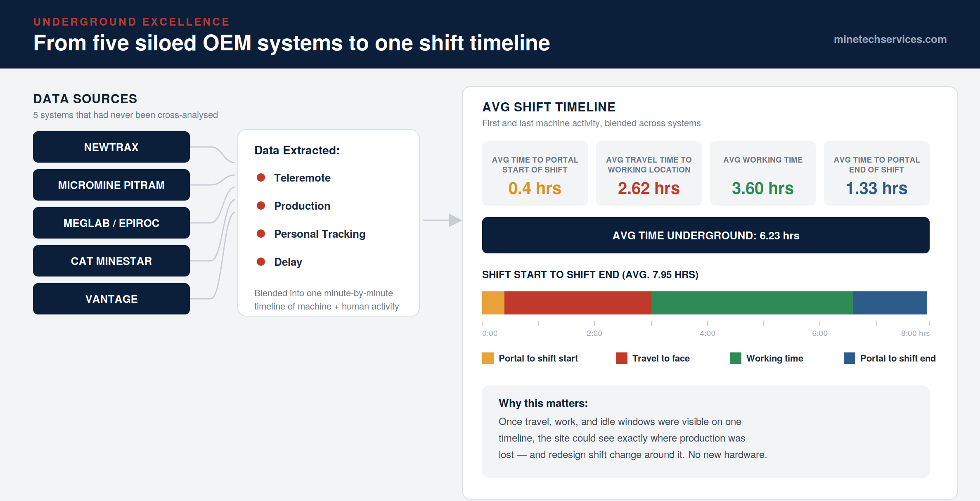Click the 'Blended into one minute-by-minute' note

(327, 300)
